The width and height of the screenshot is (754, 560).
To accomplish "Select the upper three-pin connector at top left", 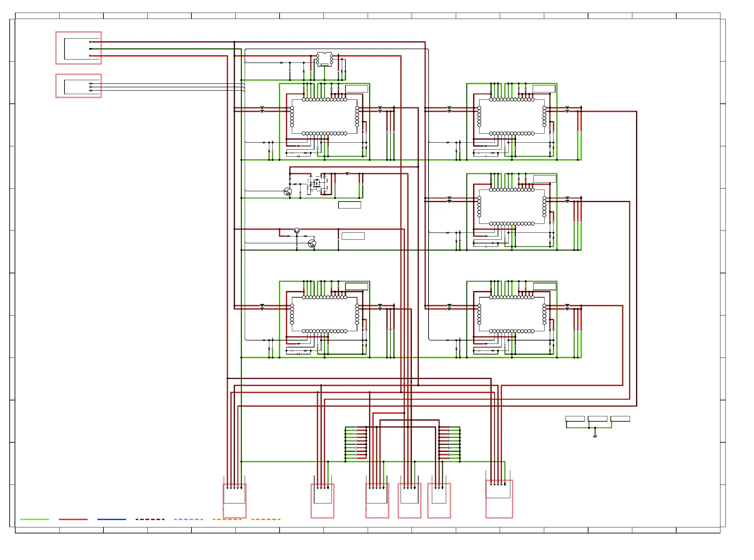I will point(78,48).
